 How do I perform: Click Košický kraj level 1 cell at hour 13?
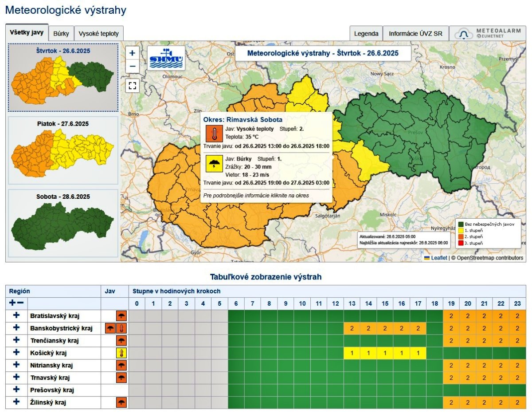(x=352, y=353)
